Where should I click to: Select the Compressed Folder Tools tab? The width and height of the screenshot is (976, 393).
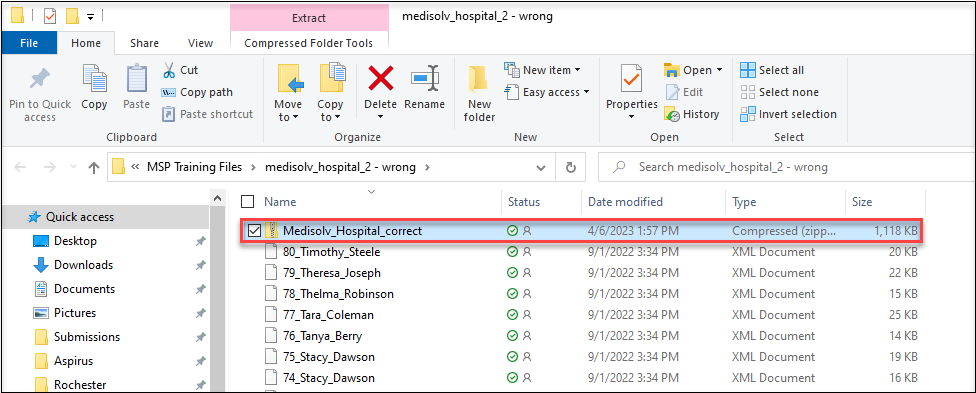click(309, 43)
